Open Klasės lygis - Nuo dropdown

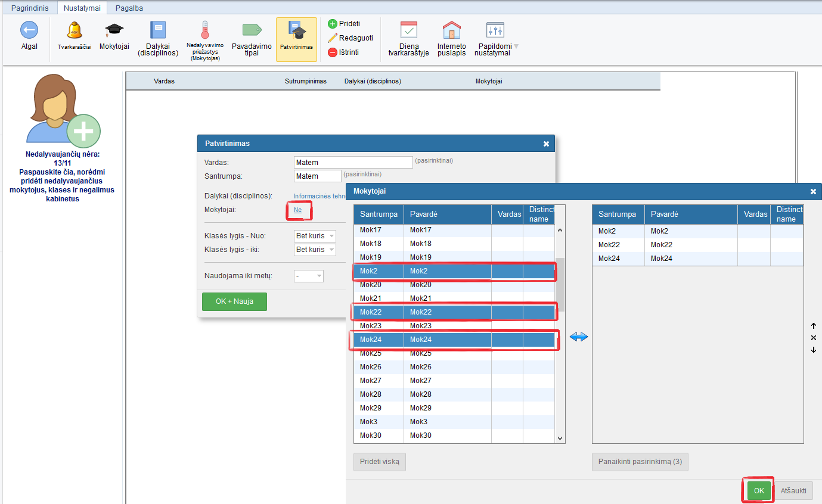tap(315, 236)
